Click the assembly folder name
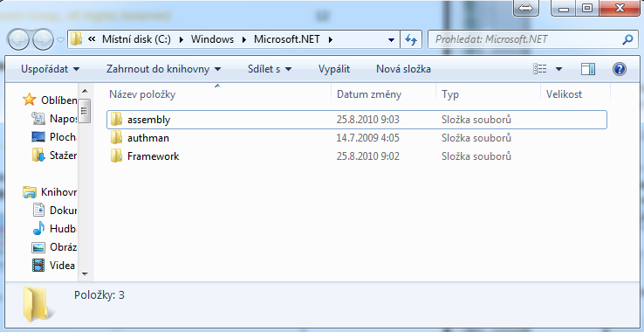 pyautogui.click(x=148, y=120)
